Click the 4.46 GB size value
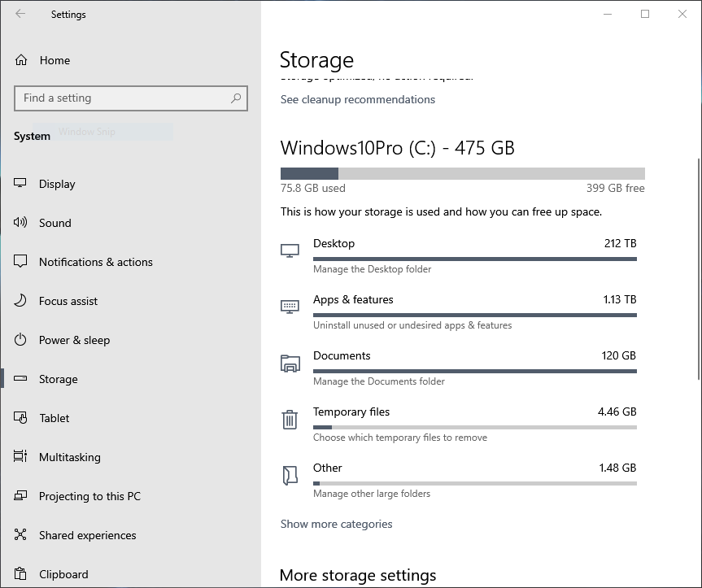 click(x=617, y=412)
